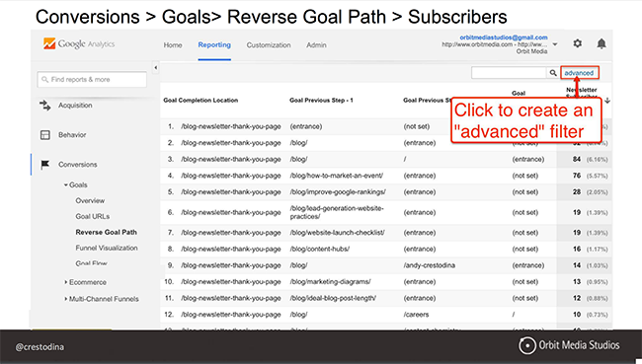Click the sort arrow in Newsletter column
The image size is (642, 364).
pyautogui.click(x=607, y=101)
